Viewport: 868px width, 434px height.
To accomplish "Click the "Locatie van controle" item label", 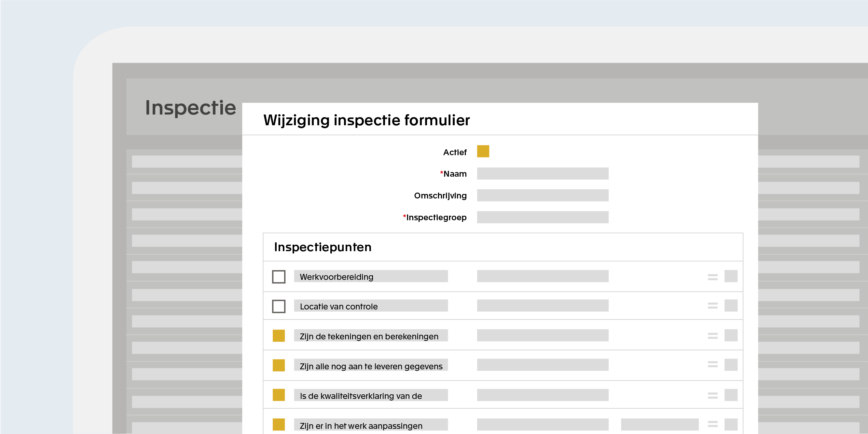I will 340,306.
